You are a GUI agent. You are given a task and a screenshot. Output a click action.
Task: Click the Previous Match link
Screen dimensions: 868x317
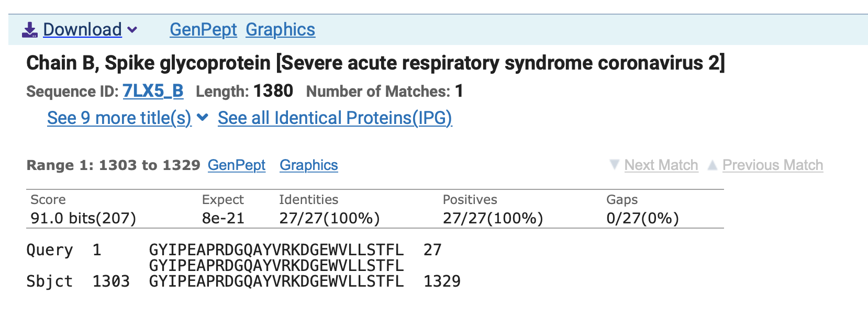tap(772, 165)
